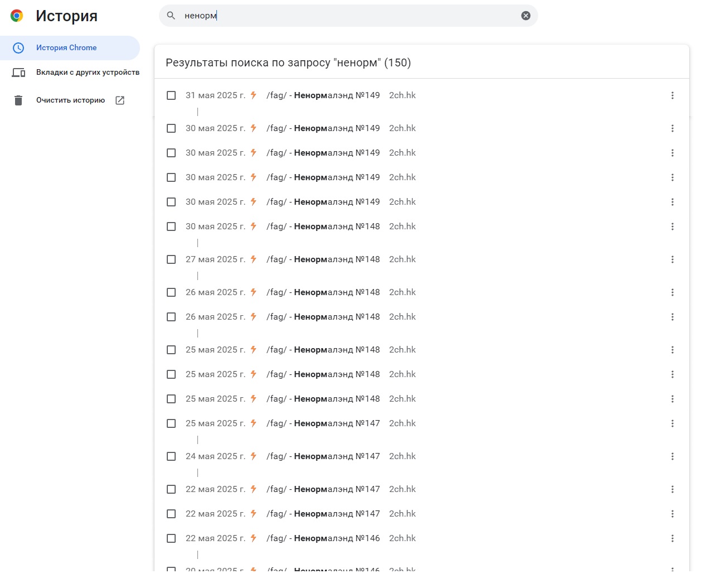Open more actions for 30 мая 2025 №148
This screenshot has width=701, height=588.
(673, 226)
